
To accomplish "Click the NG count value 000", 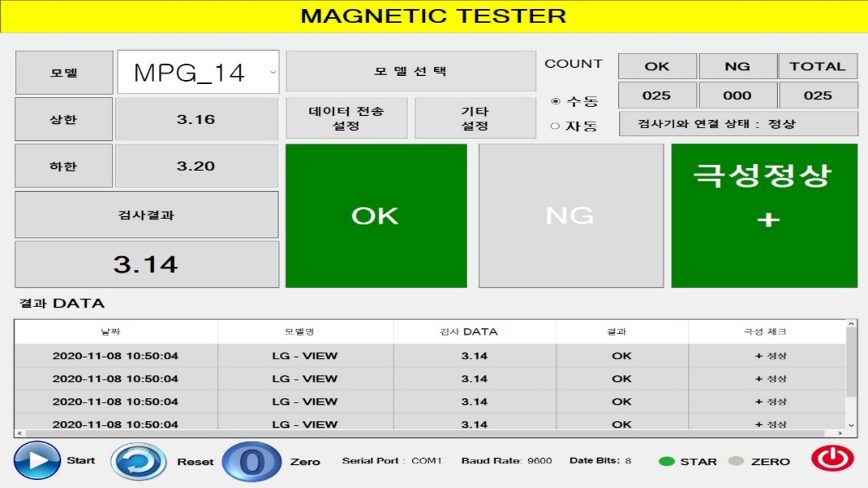I will coord(737,96).
